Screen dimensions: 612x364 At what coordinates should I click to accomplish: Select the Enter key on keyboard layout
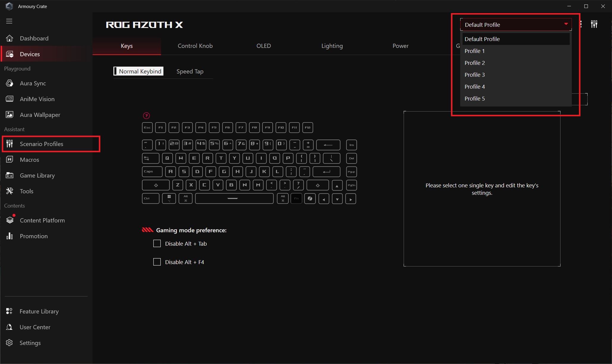click(x=327, y=172)
